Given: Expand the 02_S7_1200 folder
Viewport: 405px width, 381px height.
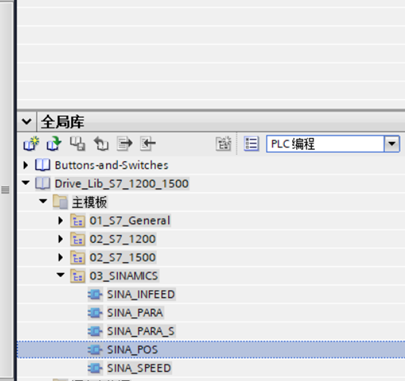Looking at the screenshot, I should point(60,239).
